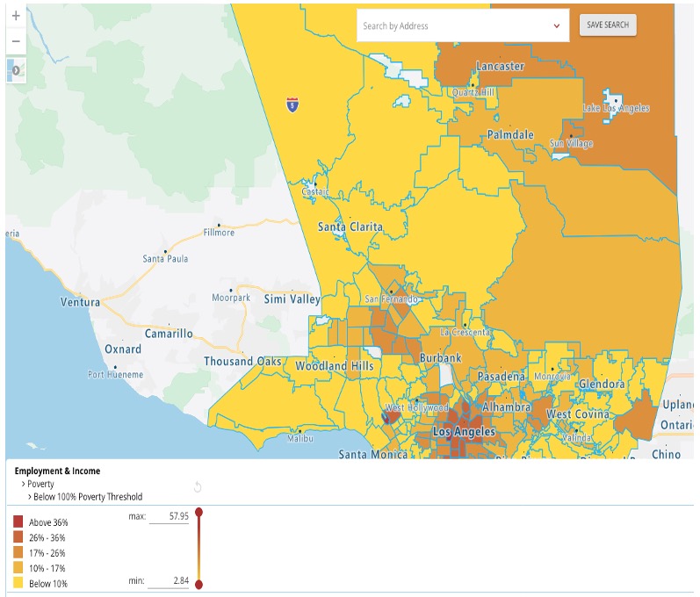Zoom in on the map
This screenshot has height=597, width=700.
16,16
